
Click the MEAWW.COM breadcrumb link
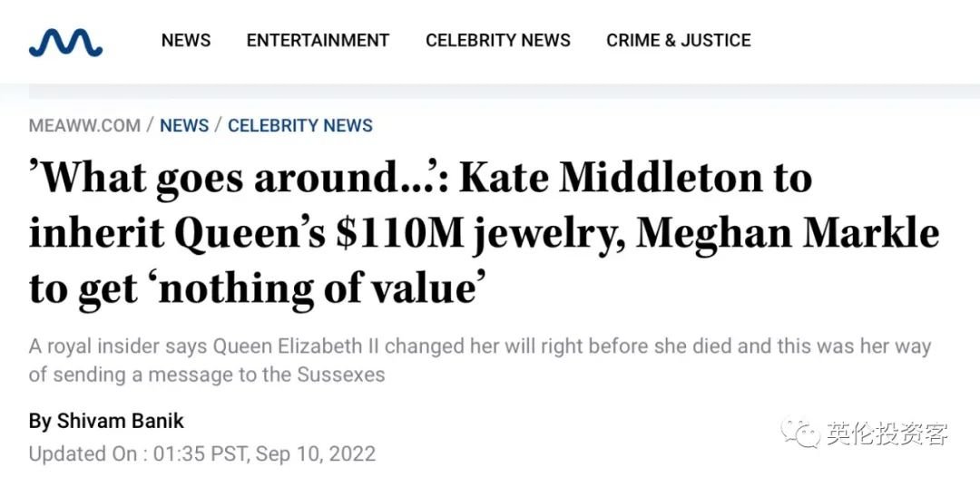coord(84,125)
